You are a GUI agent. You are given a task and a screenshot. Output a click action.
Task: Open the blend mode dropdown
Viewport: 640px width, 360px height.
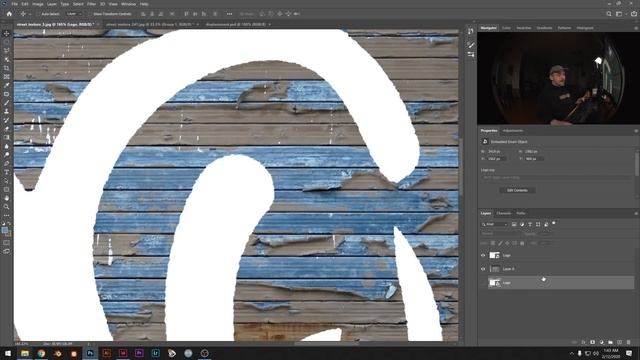point(500,234)
